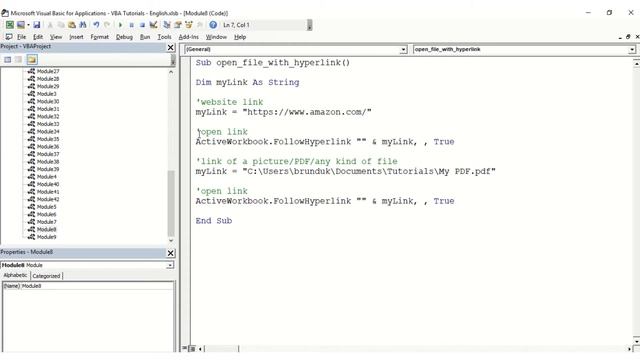Screen dimensions: 640x360
Task: Open Project Explorer via its toolbar icon
Action: point(167,25)
